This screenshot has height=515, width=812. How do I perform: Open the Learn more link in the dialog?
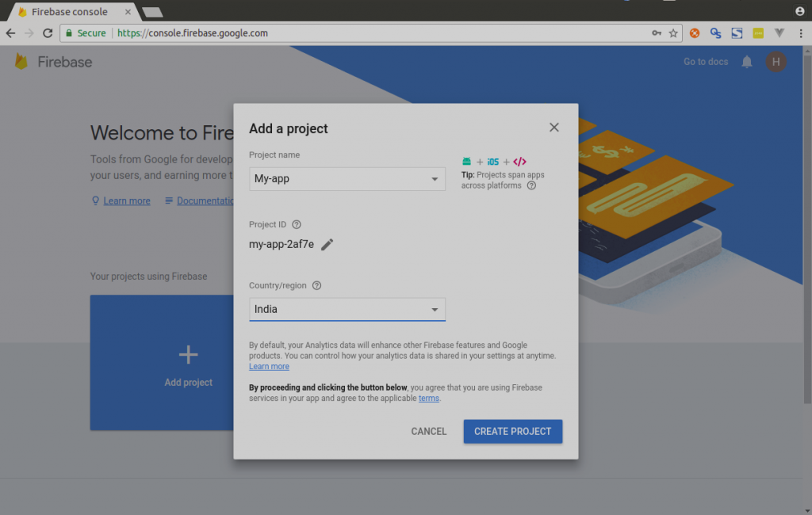[x=269, y=367]
